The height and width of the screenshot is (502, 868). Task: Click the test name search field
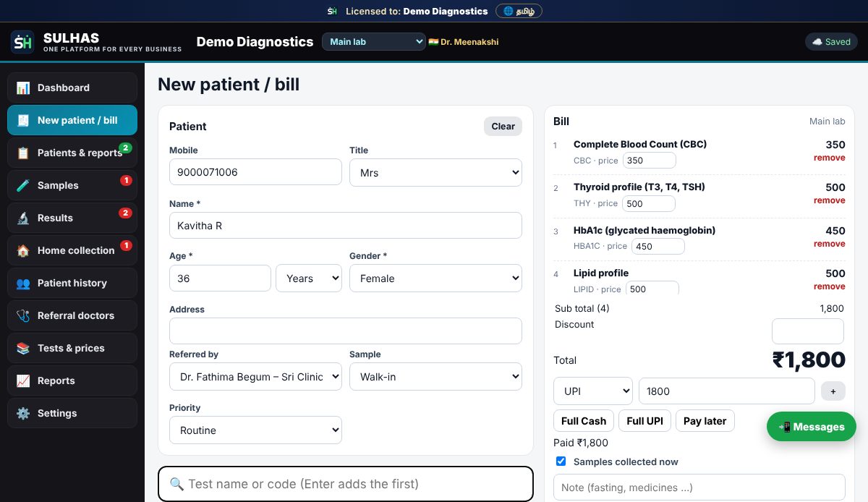click(346, 484)
